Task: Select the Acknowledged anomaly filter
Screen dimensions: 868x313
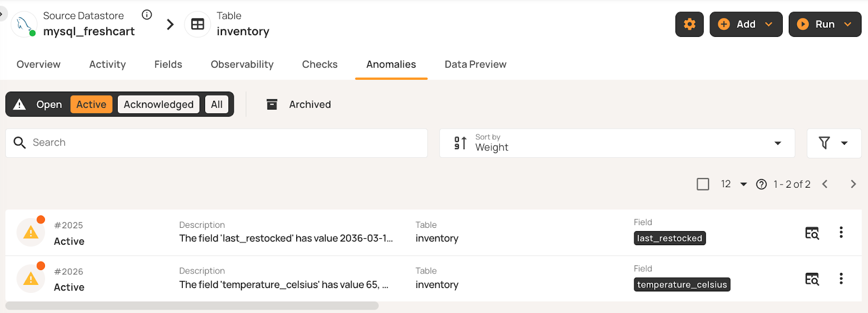Action: click(158, 104)
